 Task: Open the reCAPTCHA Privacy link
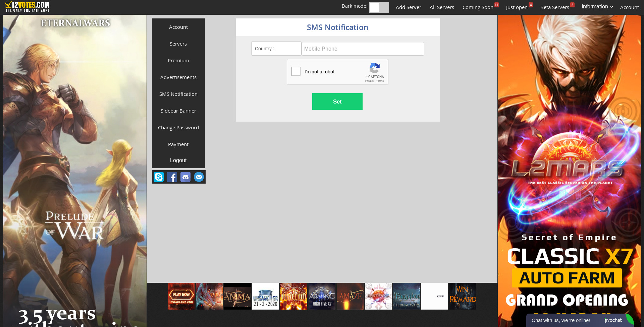(x=369, y=81)
